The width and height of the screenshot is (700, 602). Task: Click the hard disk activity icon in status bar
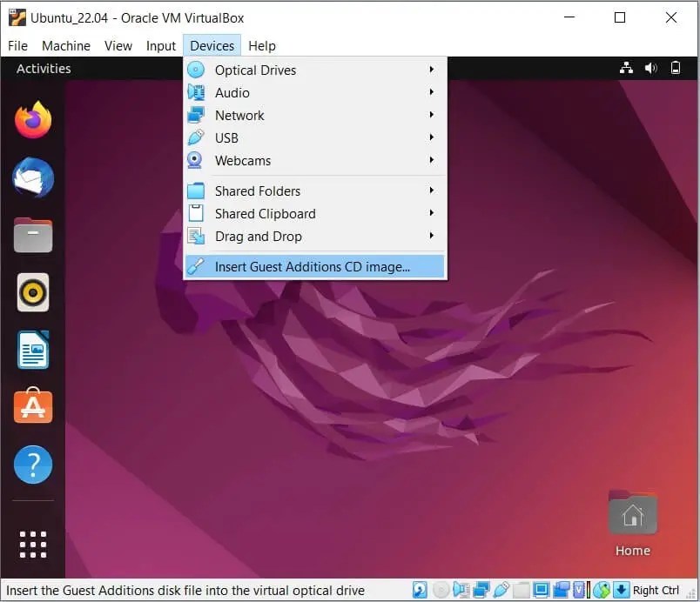pyautogui.click(x=418, y=590)
